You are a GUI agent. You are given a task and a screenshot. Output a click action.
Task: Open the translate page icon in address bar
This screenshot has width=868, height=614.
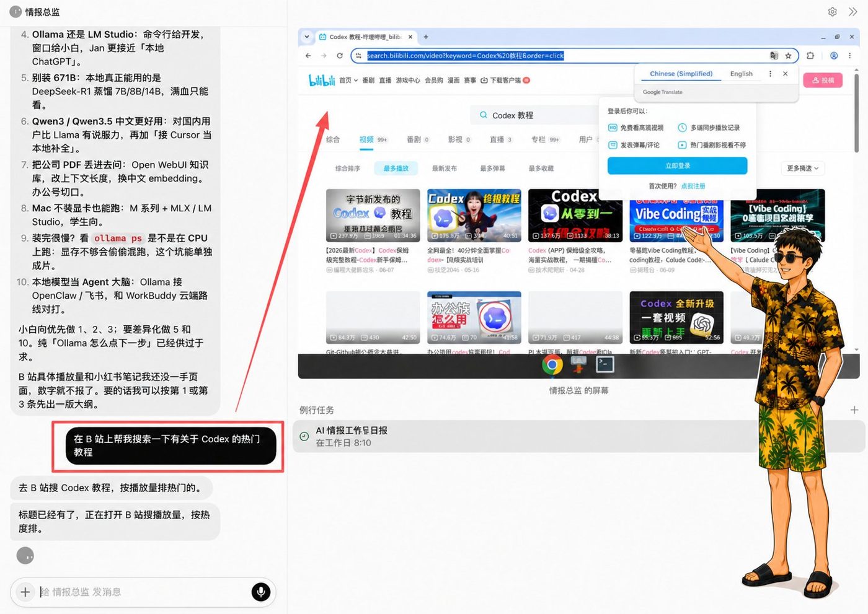pyautogui.click(x=774, y=56)
